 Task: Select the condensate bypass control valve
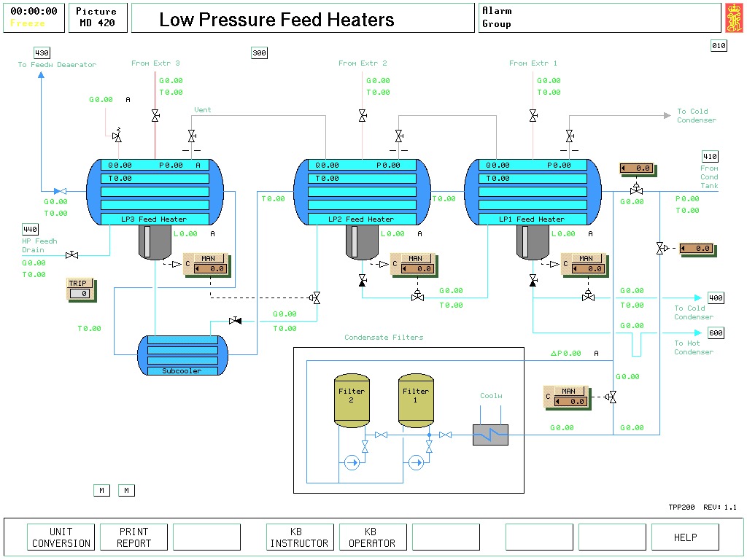(662, 248)
